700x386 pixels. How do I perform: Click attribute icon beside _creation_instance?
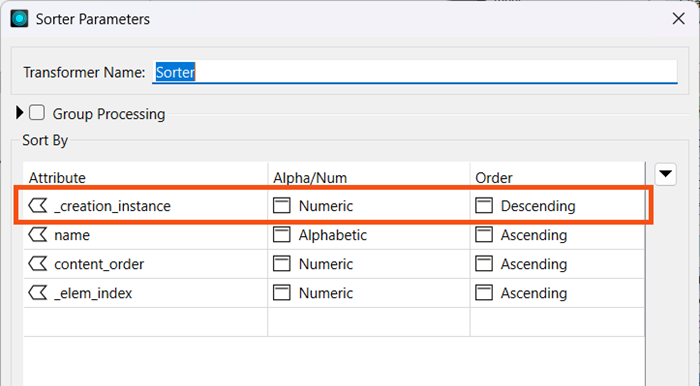pyautogui.click(x=38, y=206)
